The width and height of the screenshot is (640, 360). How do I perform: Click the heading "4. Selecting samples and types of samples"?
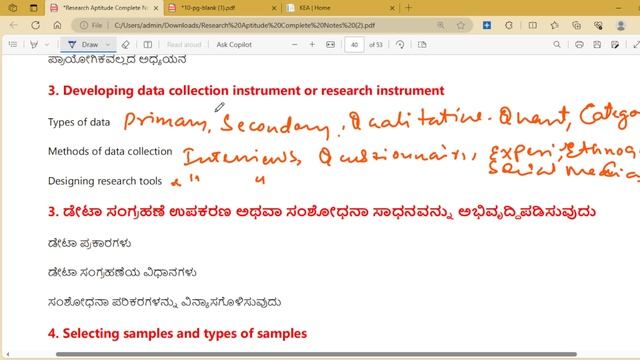click(177, 333)
